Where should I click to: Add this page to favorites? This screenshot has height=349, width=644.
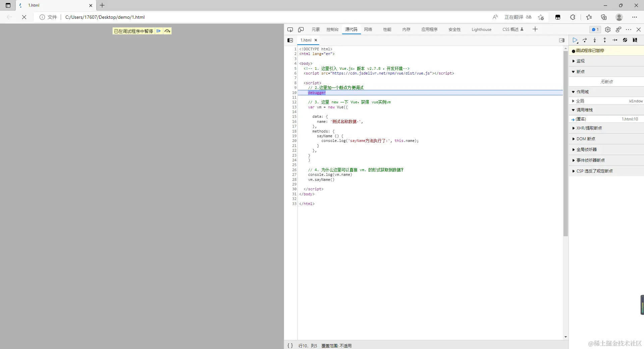coord(541,17)
